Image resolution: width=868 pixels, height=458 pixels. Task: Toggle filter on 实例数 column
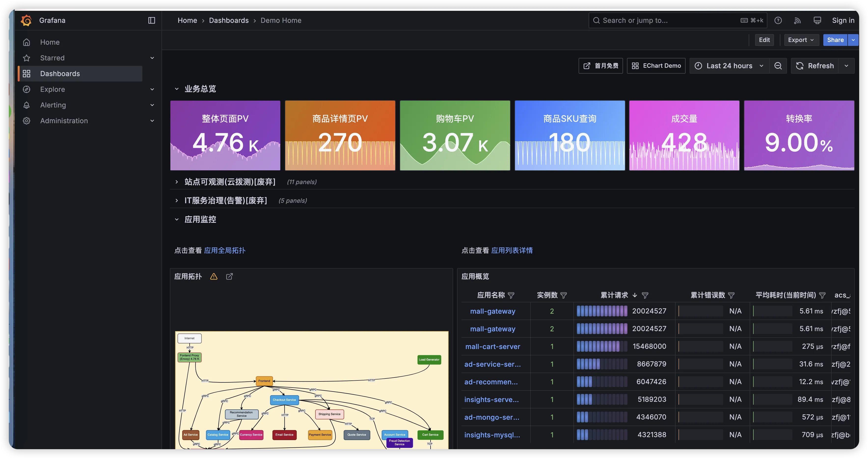[564, 295]
